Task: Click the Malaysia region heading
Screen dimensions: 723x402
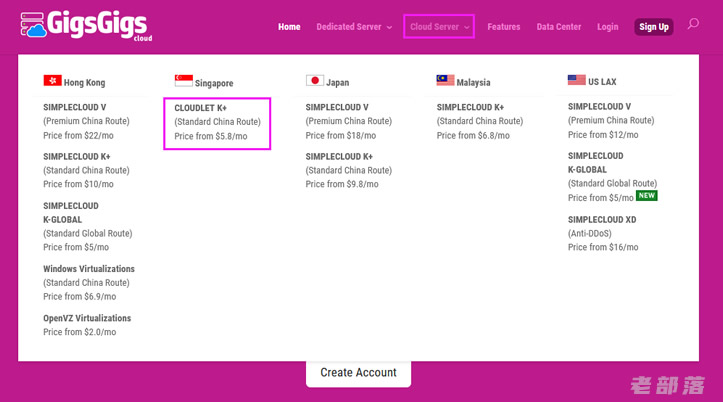Action: [473, 83]
